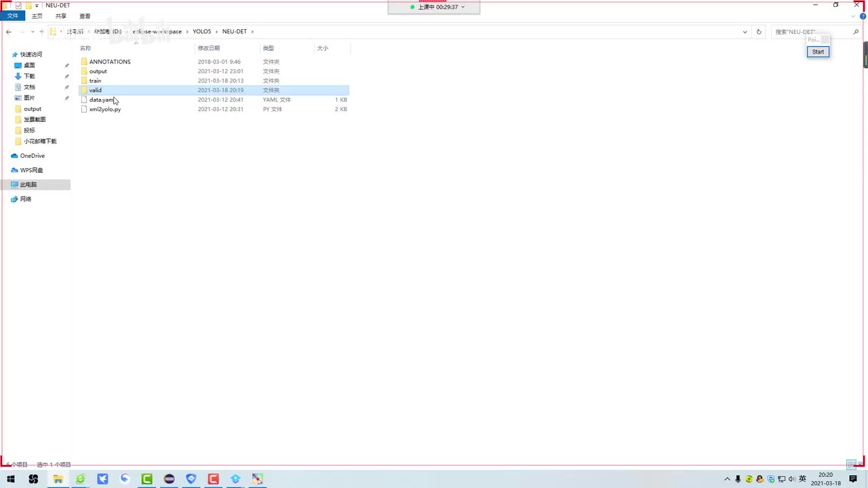Open the recent locations dropdown arrow
Viewport: 868px width, 488px height.
[x=33, y=32]
